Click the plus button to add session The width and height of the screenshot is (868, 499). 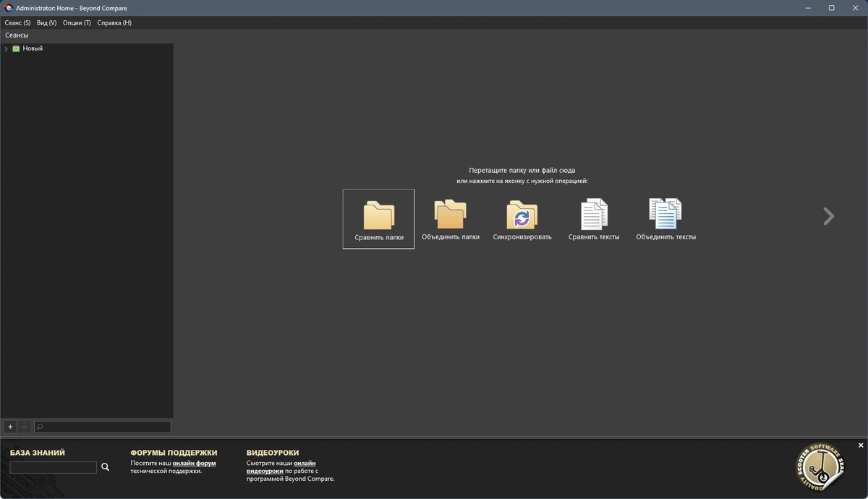tap(10, 427)
